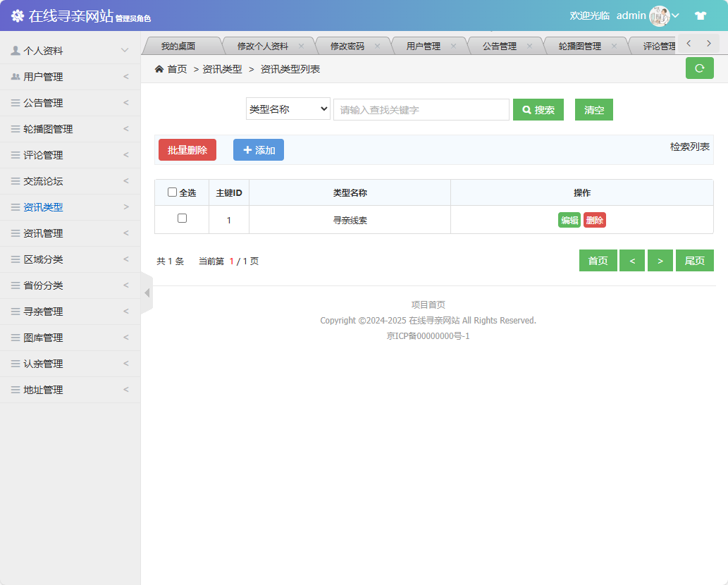The image size is (728, 585).
Task: Click the left arrow to scroll tabs
Action: click(x=688, y=42)
